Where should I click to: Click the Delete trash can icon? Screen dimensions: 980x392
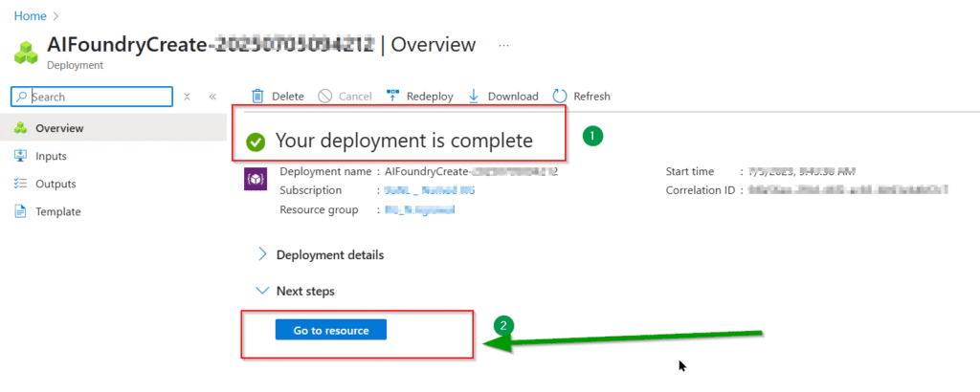click(x=257, y=97)
